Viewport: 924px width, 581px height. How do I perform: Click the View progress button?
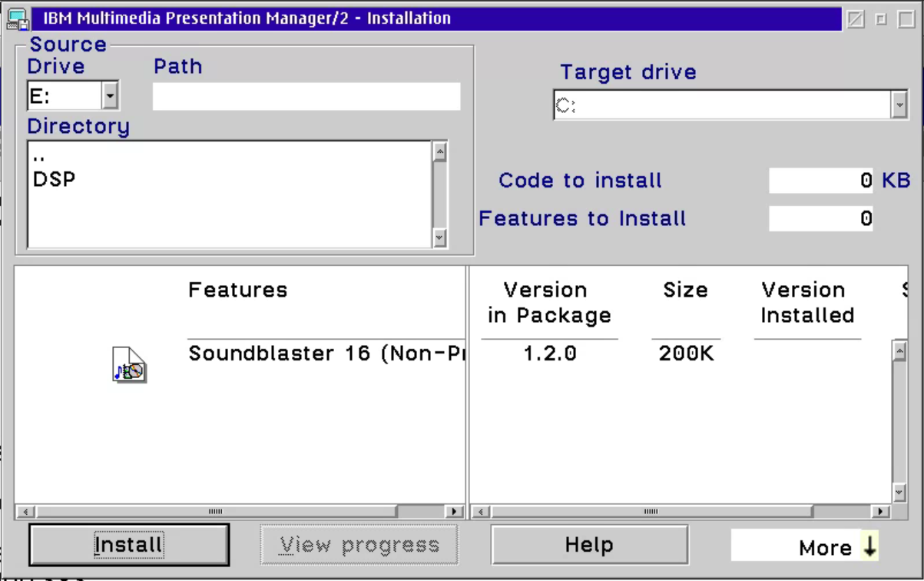(x=359, y=545)
